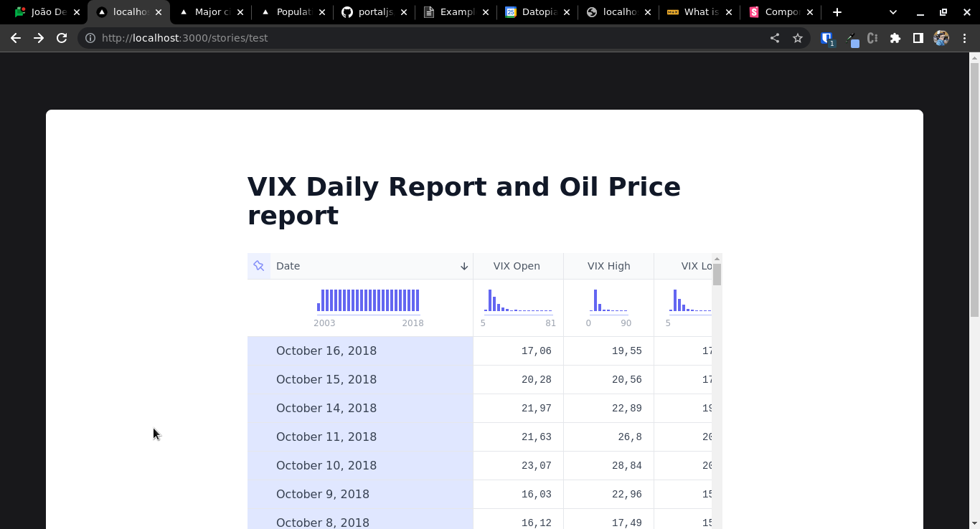
Task: Go back to the previous page
Action: pos(16,38)
